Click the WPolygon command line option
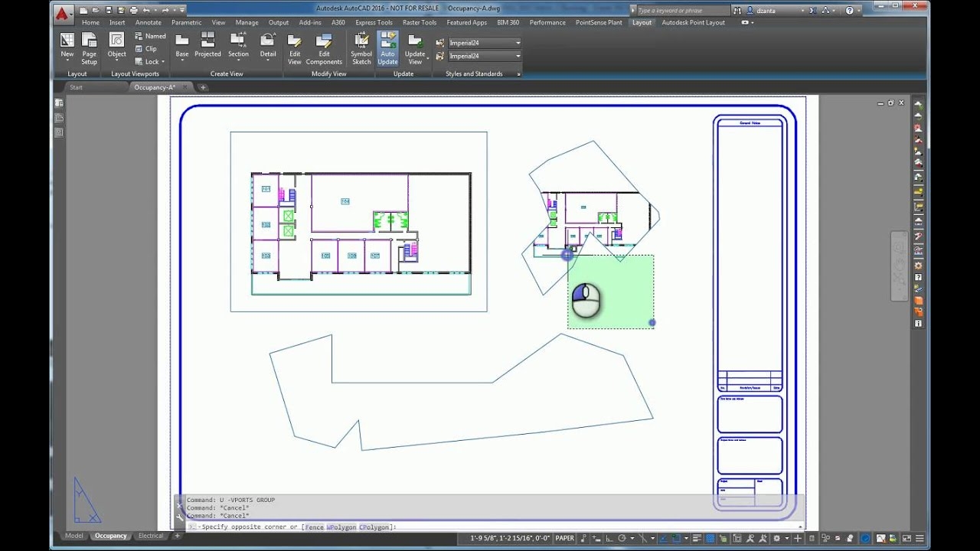This screenshot has width=980, height=551. (x=341, y=527)
